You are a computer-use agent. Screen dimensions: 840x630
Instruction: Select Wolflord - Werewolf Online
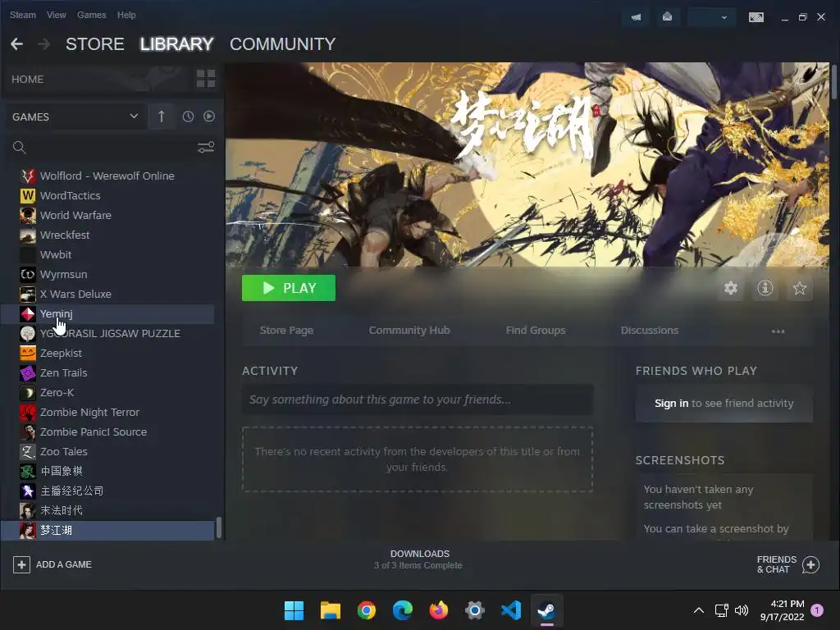click(x=107, y=176)
